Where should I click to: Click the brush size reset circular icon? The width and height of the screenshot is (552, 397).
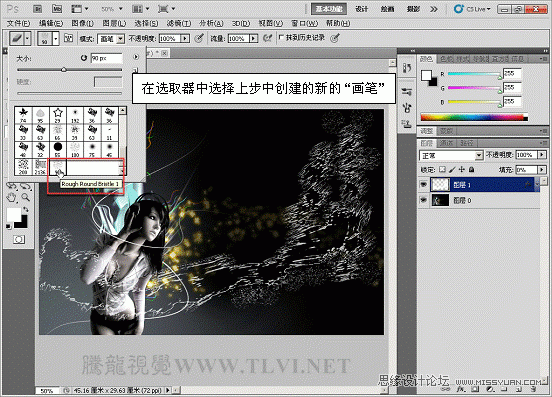(x=83, y=58)
